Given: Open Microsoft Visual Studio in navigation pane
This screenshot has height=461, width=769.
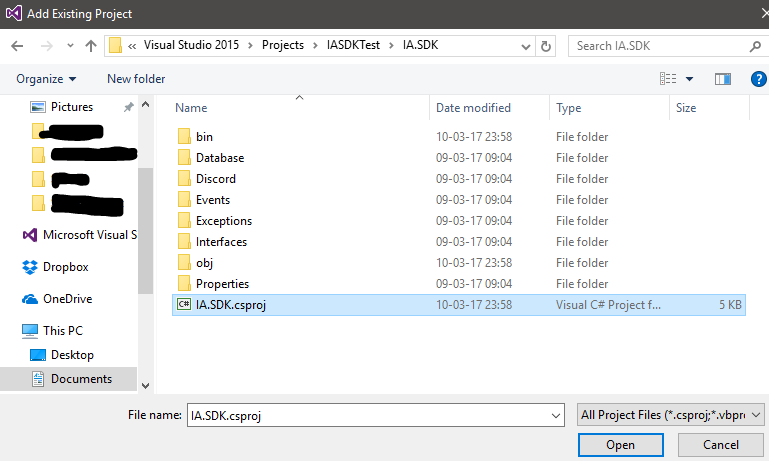Looking at the screenshot, I should pos(80,235).
